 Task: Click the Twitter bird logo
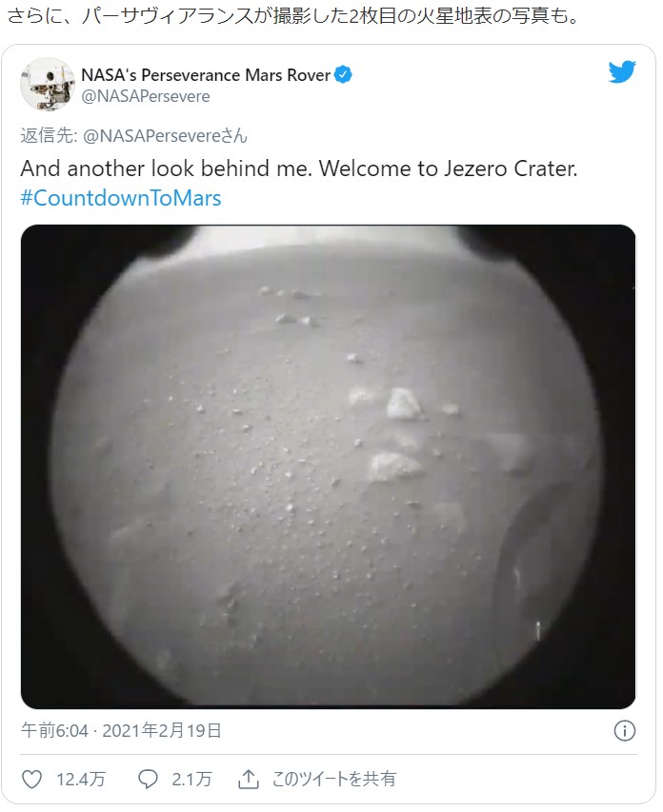tap(622, 71)
